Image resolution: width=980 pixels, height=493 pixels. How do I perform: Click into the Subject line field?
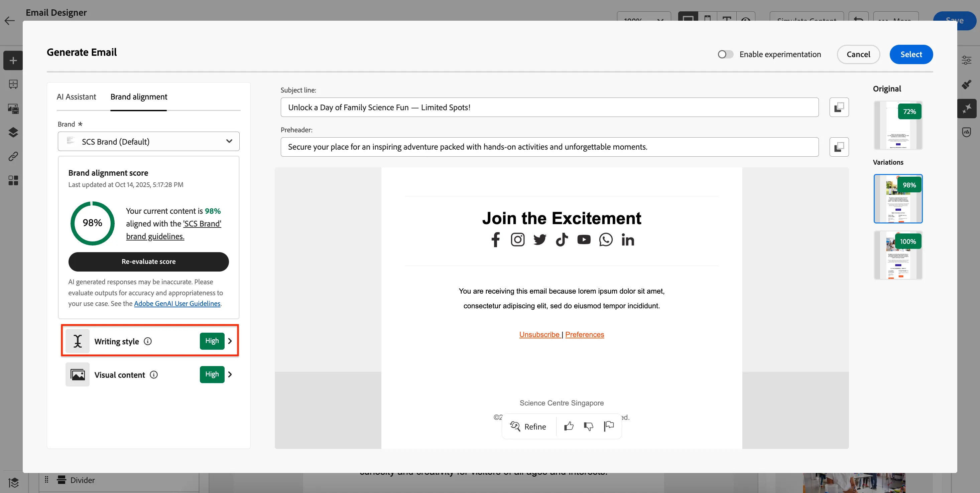pos(549,107)
